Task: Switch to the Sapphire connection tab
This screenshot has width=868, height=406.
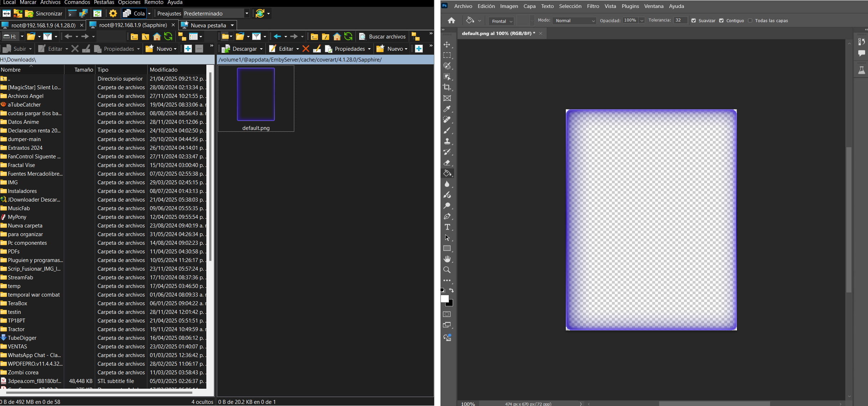Action: tap(131, 25)
